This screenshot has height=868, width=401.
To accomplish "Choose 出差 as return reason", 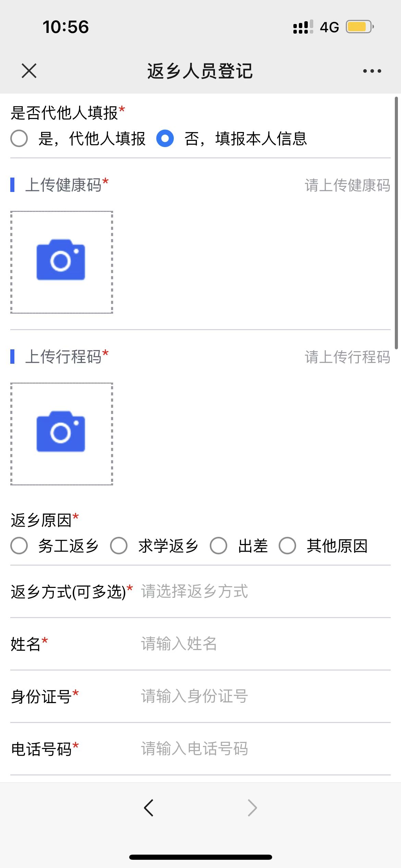I will (x=219, y=545).
